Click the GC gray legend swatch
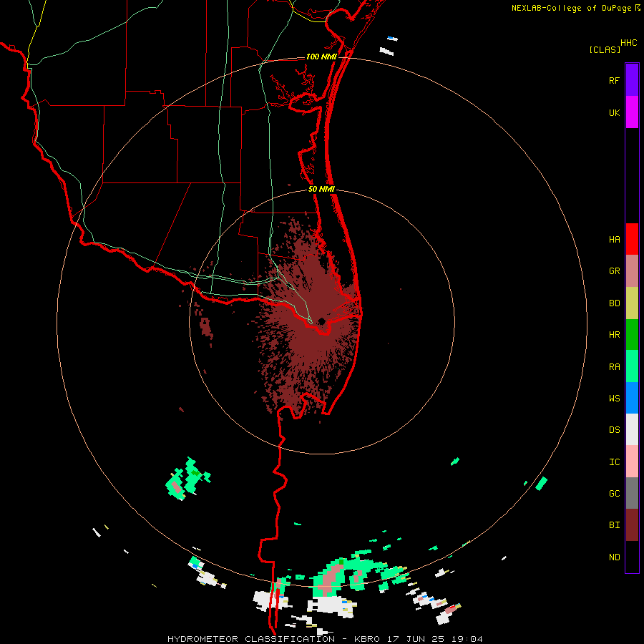 tap(632, 493)
